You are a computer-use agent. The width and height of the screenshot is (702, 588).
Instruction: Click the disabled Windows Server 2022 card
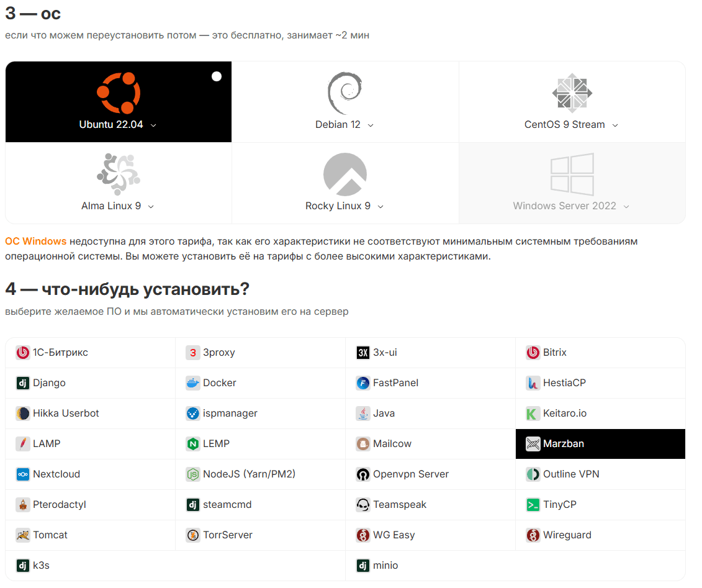pyautogui.click(x=572, y=183)
